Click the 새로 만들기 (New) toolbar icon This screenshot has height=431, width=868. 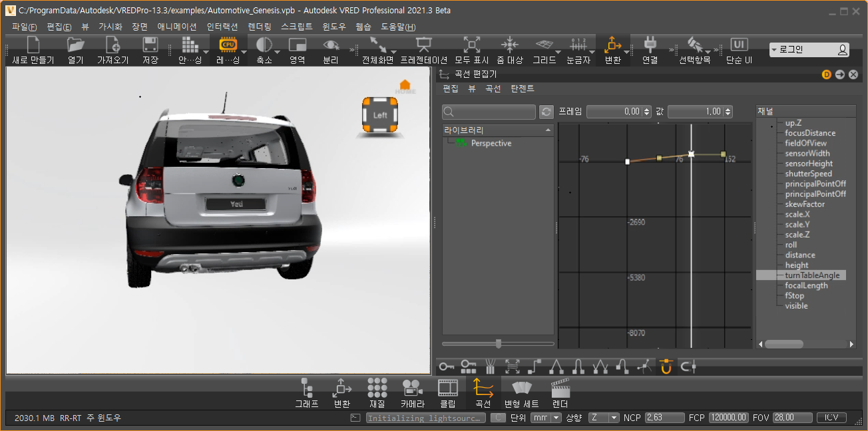coord(33,46)
